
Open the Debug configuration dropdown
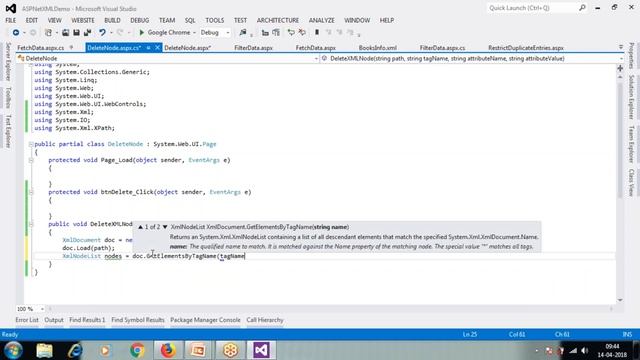(228, 33)
